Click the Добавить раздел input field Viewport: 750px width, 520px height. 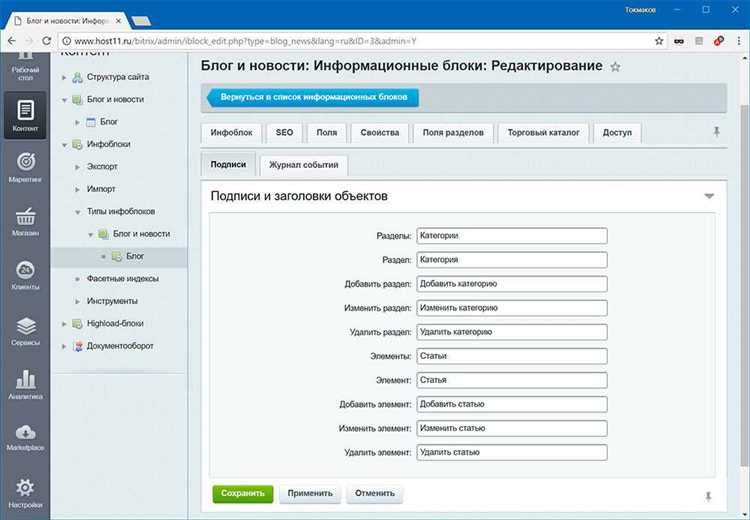point(512,284)
